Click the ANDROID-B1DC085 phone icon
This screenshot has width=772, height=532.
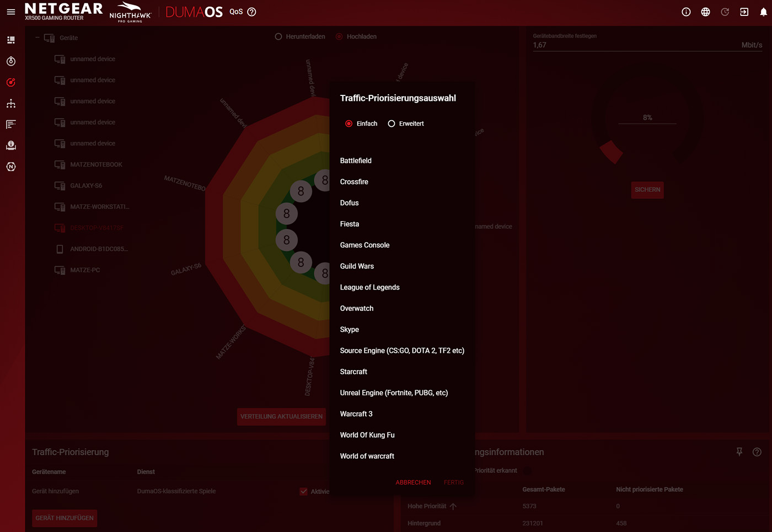60,249
